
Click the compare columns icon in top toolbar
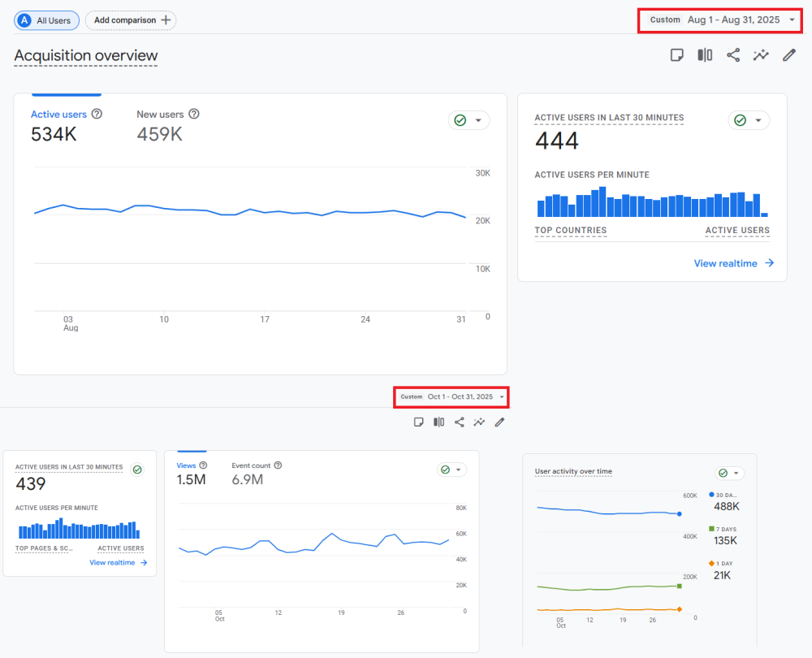click(705, 55)
